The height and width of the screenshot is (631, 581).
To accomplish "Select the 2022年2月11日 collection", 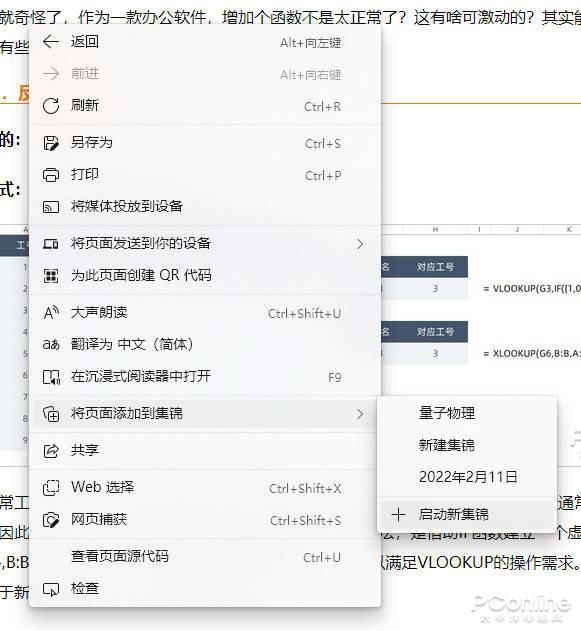I will (x=467, y=477).
